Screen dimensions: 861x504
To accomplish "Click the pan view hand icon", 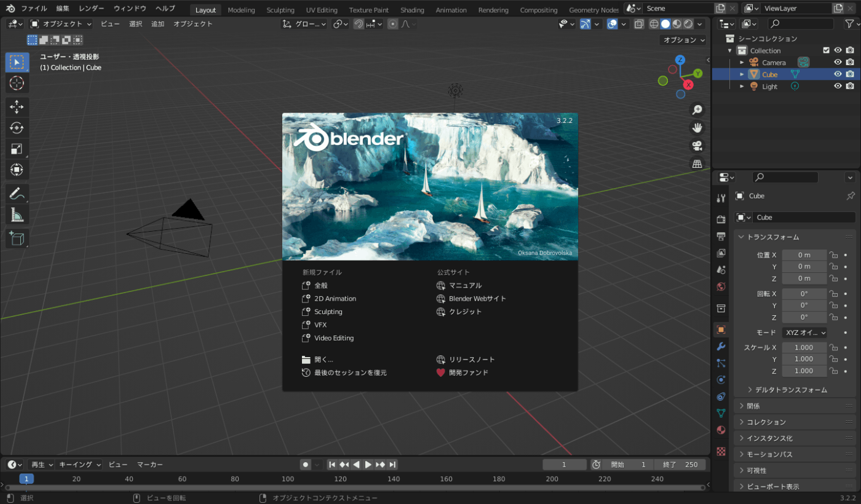I will pos(697,128).
